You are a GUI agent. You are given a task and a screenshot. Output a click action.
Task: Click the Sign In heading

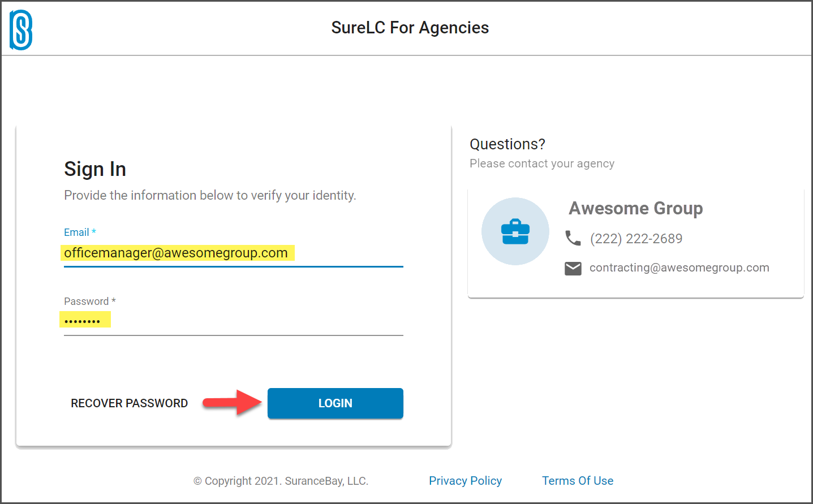[x=95, y=169]
